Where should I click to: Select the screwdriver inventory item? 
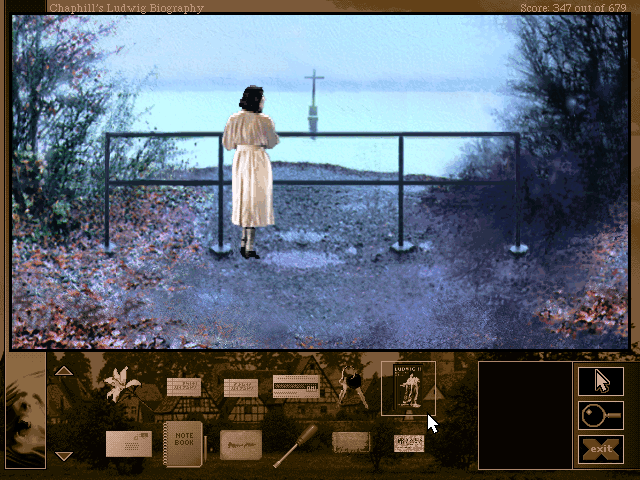[295, 446]
